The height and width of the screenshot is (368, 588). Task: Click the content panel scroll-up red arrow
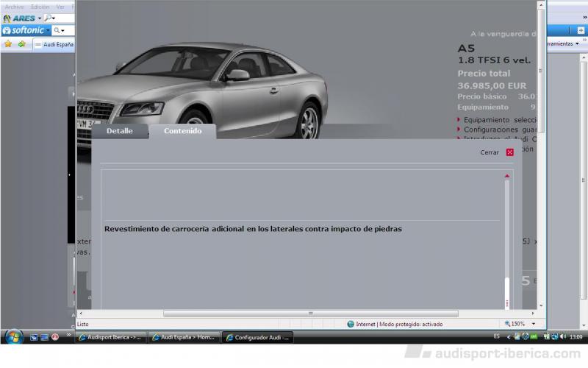point(507,176)
